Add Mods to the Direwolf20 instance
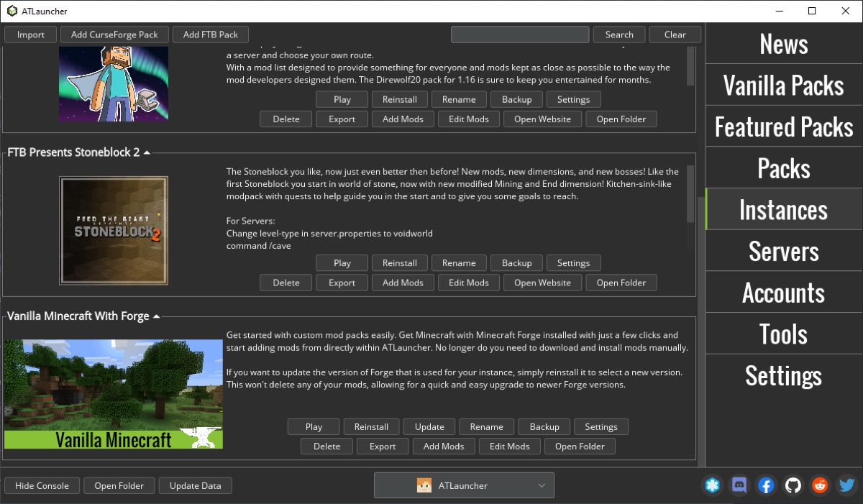Image resolution: width=863 pixels, height=504 pixels. [x=403, y=119]
